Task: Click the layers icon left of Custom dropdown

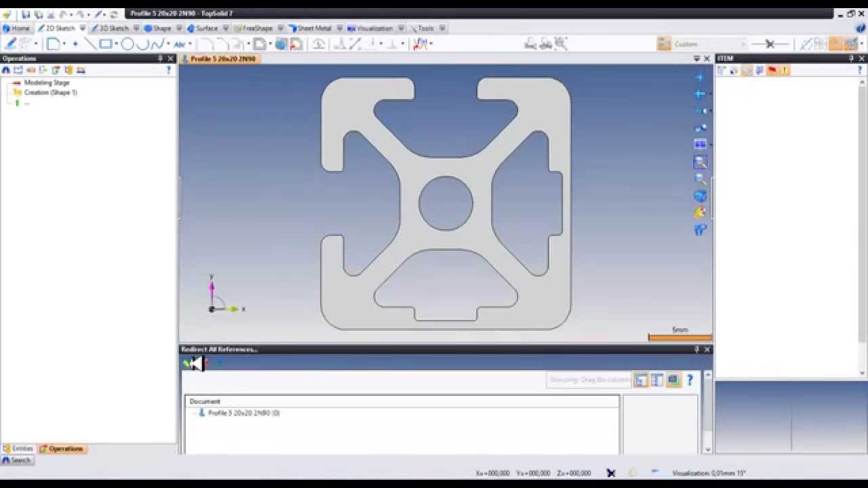Action: (x=664, y=44)
